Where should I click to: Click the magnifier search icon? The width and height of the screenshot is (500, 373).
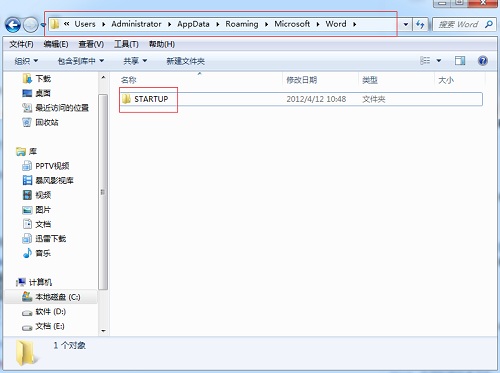(489, 24)
